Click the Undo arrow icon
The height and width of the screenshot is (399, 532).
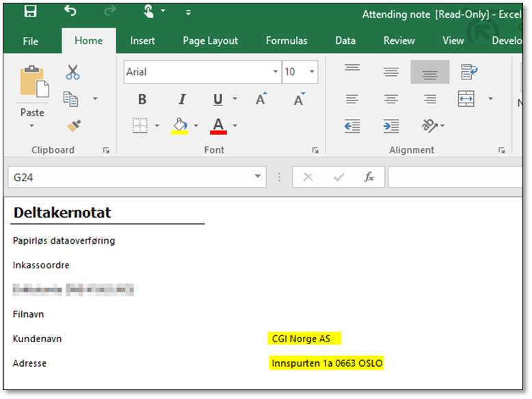(x=70, y=11)
